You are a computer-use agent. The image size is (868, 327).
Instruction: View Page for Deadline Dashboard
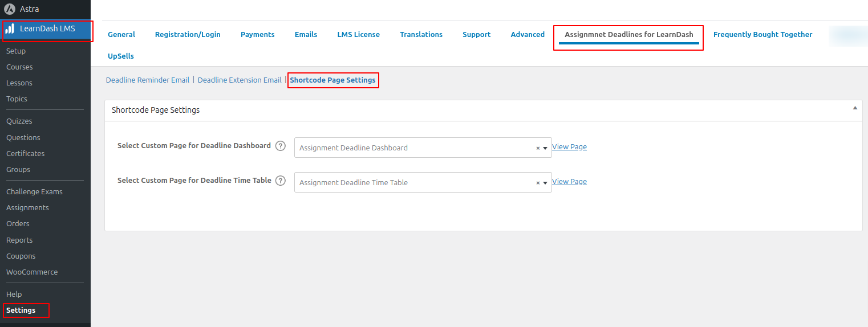point(569,147)
